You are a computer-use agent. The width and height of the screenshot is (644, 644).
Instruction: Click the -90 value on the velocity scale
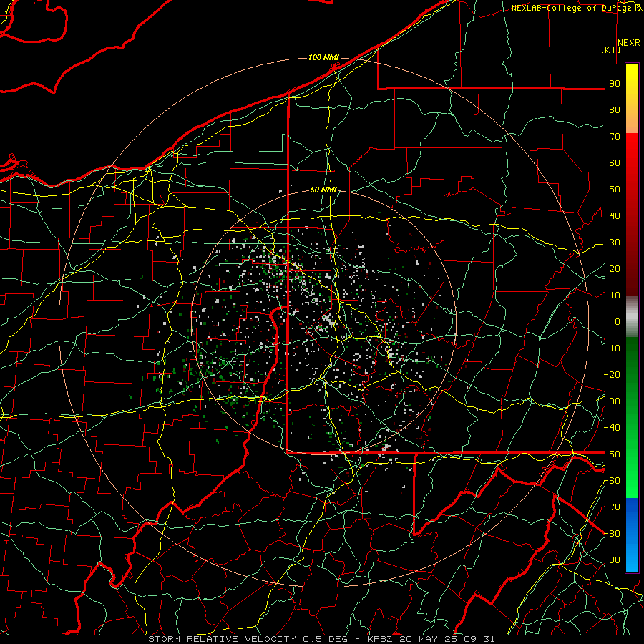point(612,560)
